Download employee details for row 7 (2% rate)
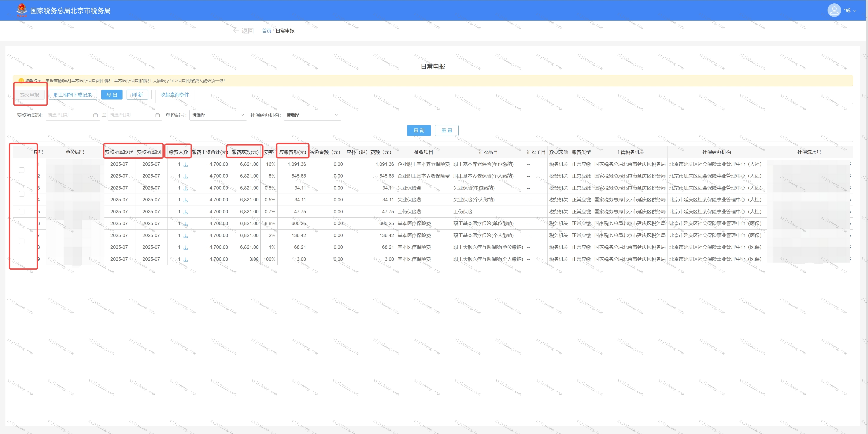 (x=186, y=236)
